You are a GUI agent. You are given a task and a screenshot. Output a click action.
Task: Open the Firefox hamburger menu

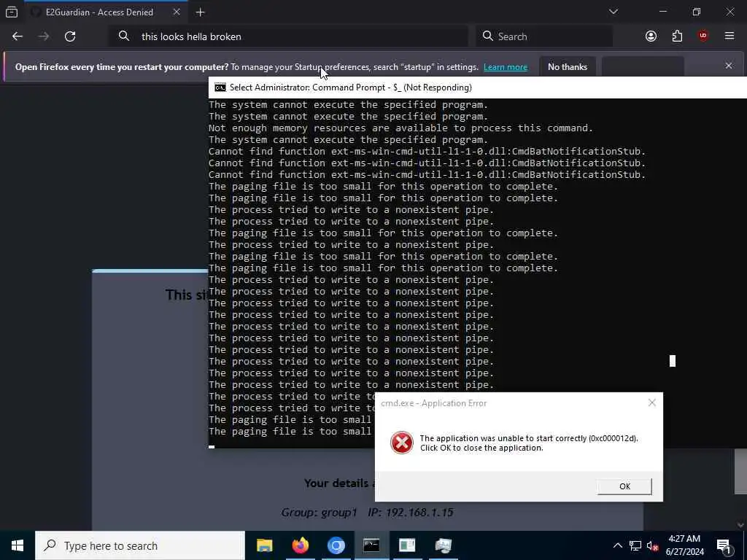click(x=729, y=36)
